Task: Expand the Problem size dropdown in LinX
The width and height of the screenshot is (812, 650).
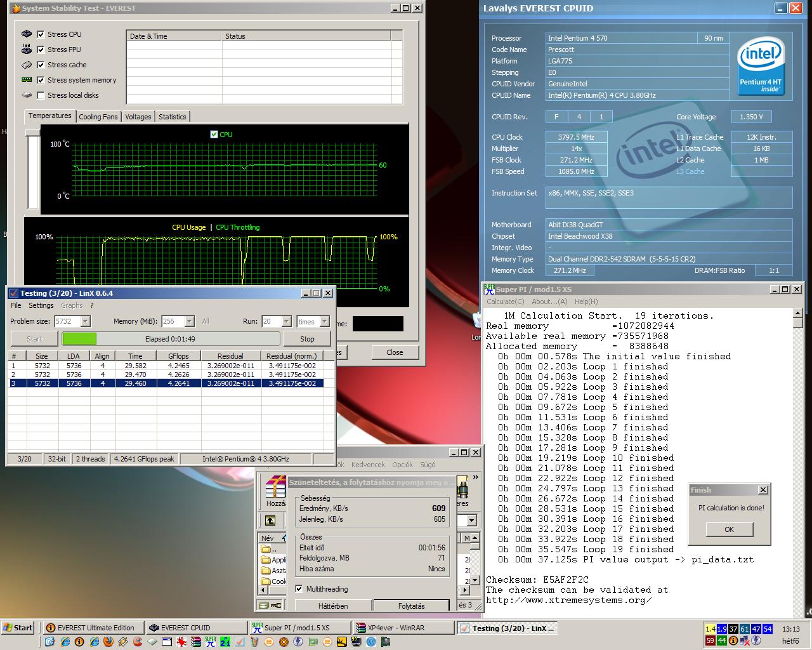Action: click(86, 322)
